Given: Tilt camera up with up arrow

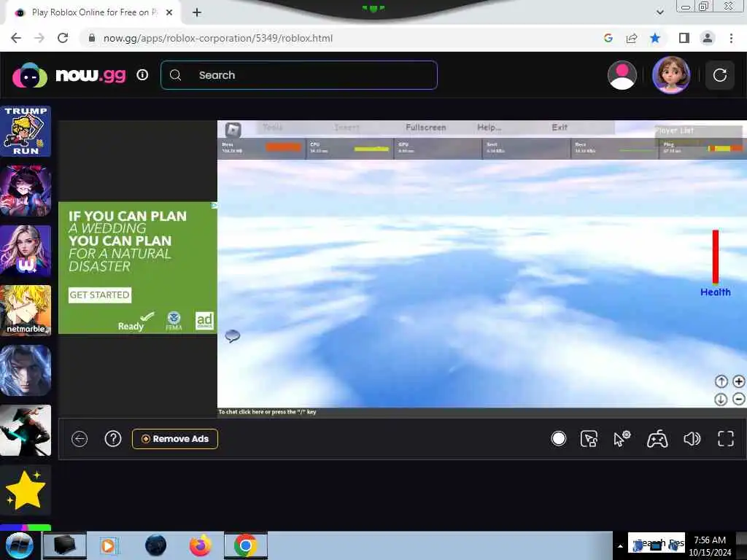Looking at the screenshot, I should pos(721,381).
